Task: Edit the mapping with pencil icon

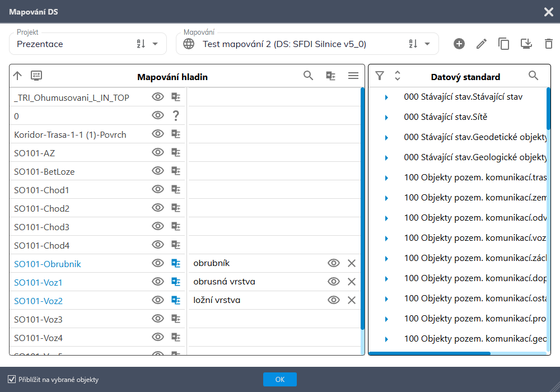Action: point(482,44)
